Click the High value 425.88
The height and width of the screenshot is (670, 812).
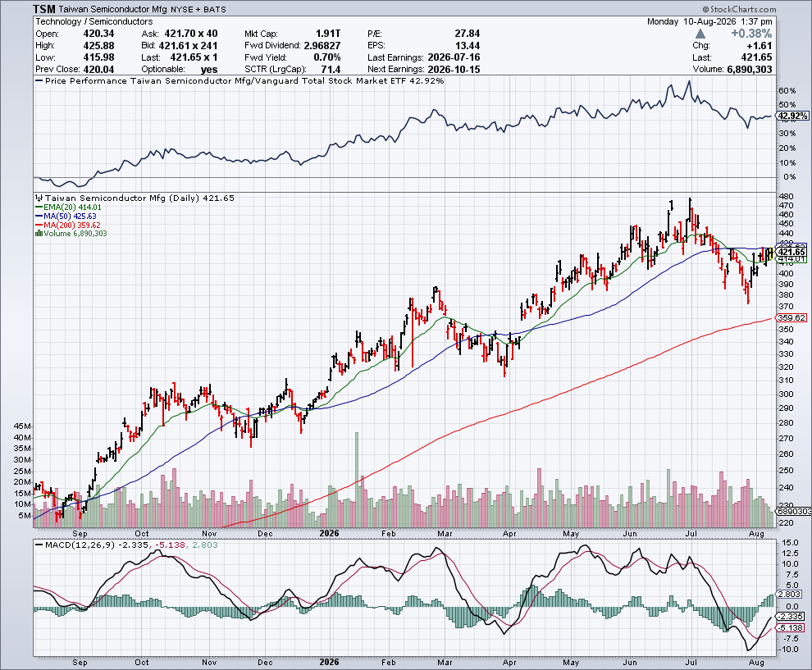[99, 46]
